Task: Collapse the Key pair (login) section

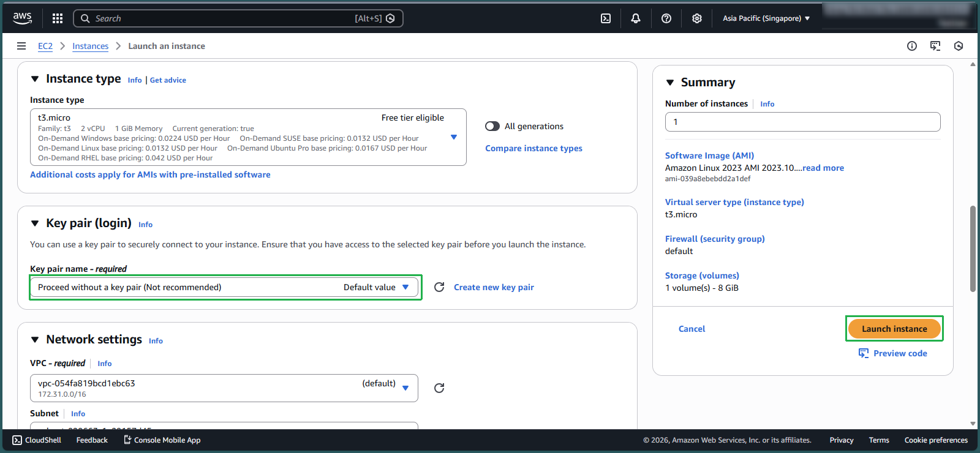Action: click(35, 223)
